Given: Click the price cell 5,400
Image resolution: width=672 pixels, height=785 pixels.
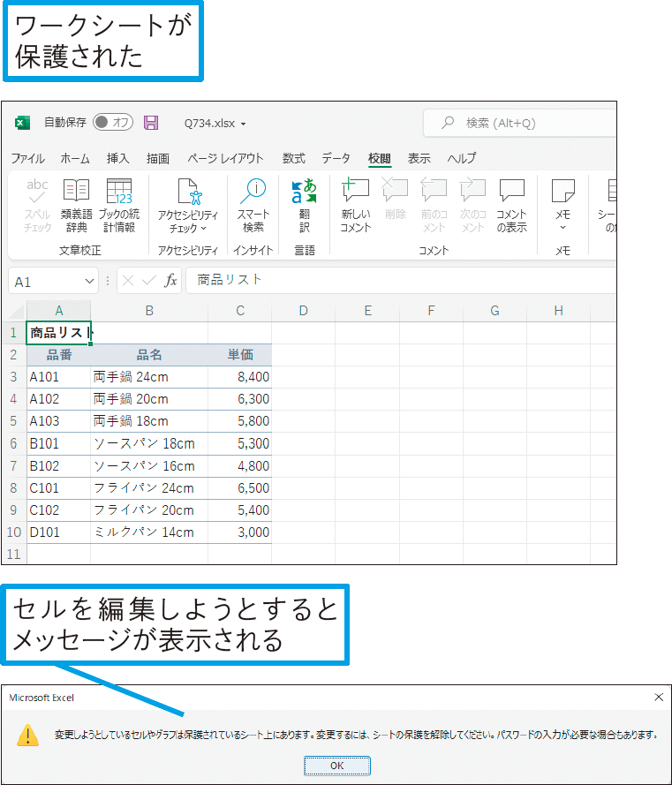Looking at the screenshot, I should click(240, 510).
